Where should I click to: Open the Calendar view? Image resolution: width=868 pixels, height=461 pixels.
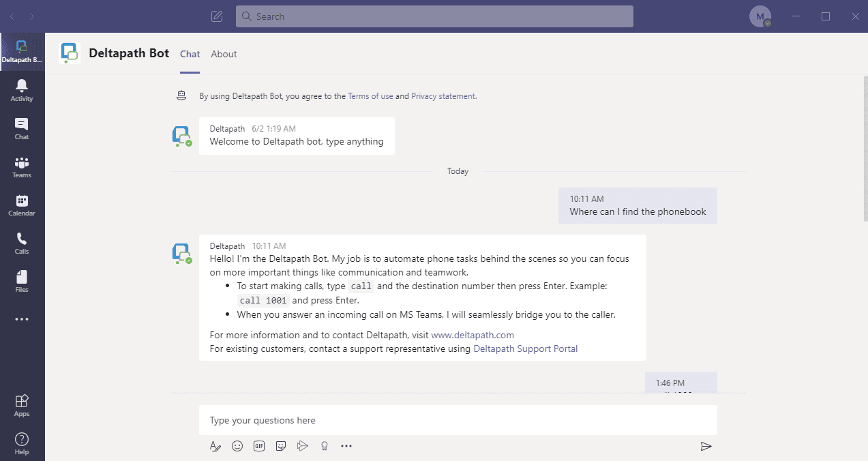22,204
